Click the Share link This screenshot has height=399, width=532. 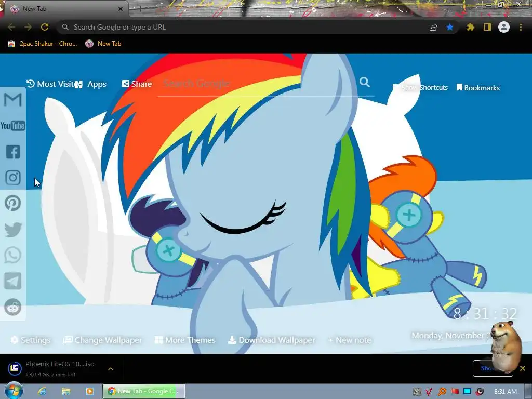coord(137,84)
